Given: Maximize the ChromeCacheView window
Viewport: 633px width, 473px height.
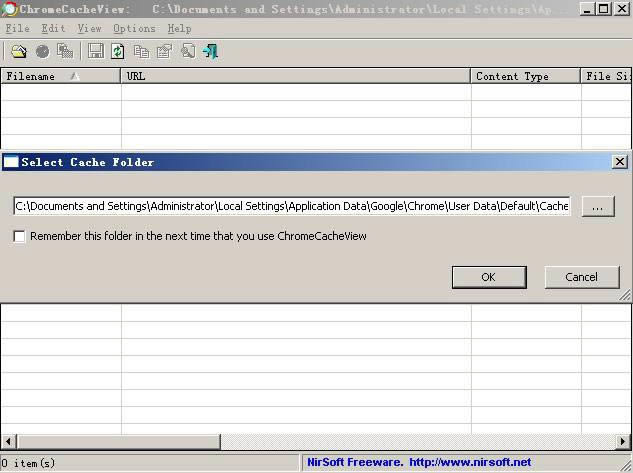Looking at the screenshot, I should click(604, 8).
